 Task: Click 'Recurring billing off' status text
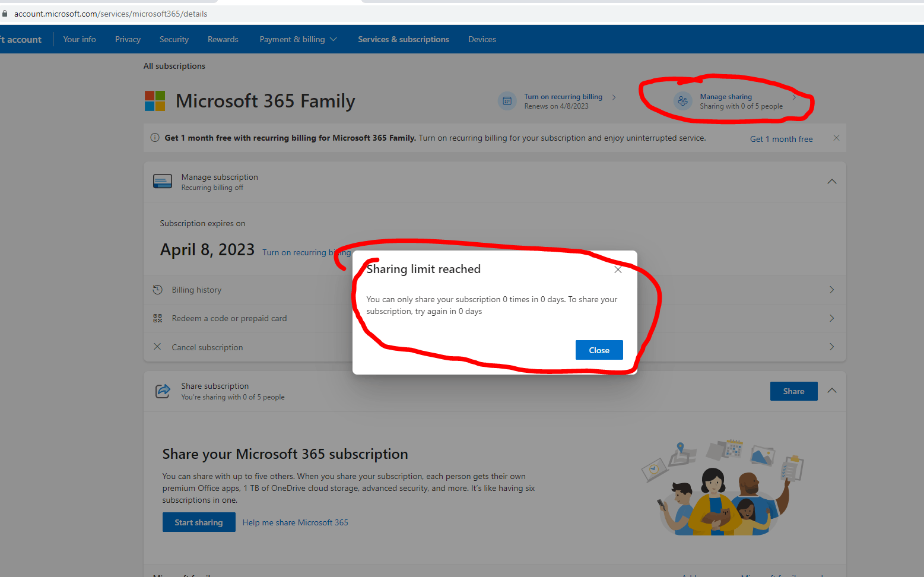pyautogui.click(x=212, y=188)
